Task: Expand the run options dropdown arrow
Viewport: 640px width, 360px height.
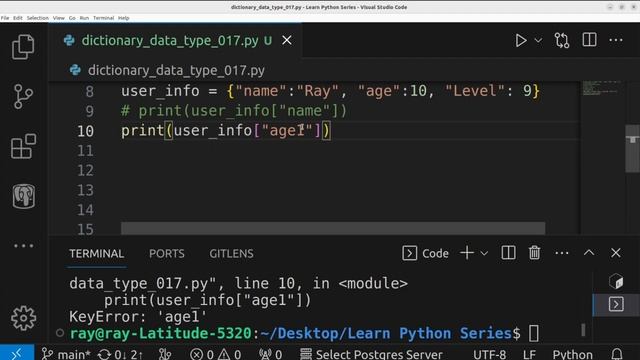Action: [538, 40]
